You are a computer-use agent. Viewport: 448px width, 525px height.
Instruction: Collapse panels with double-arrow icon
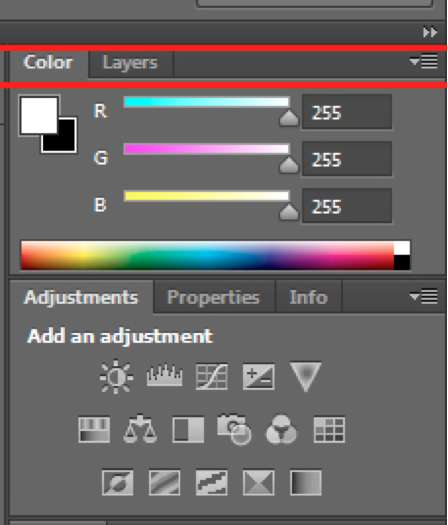[x=430, y=32]
